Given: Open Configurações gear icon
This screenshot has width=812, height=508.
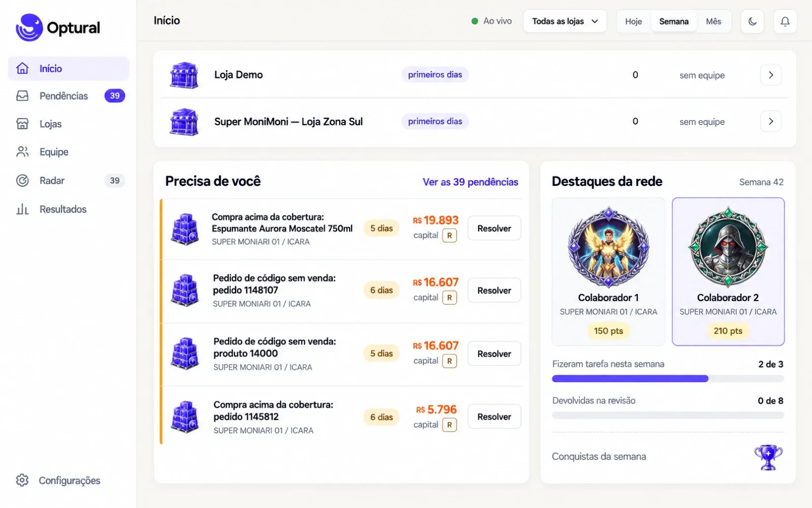Looking at the screenshot, I should pyautogui.click(x=22, y=480).
